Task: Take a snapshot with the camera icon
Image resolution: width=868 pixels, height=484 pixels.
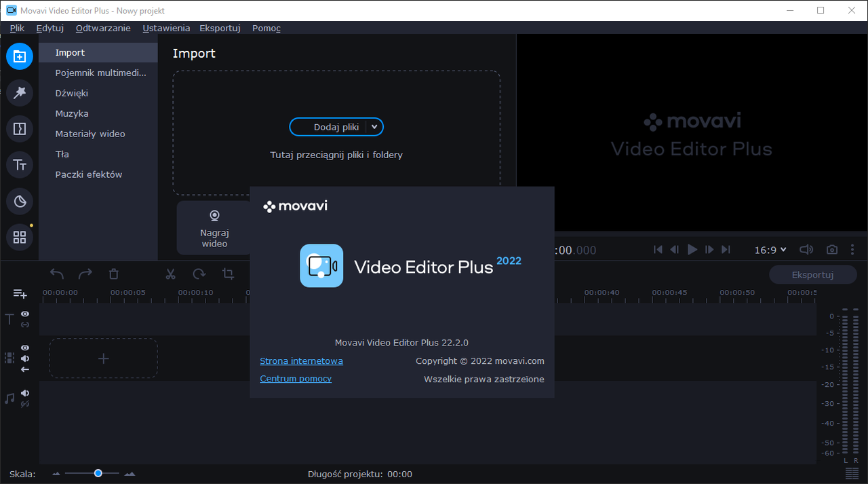Action: pos(832,250)
